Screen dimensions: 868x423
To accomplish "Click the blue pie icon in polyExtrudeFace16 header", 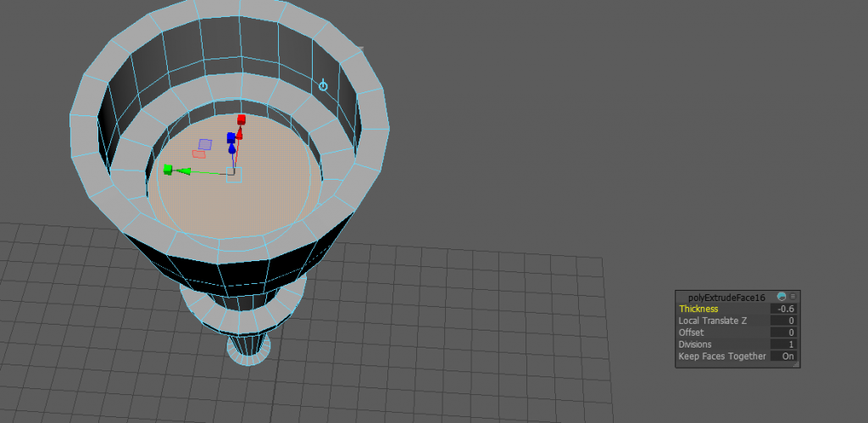I will [781, 297].
